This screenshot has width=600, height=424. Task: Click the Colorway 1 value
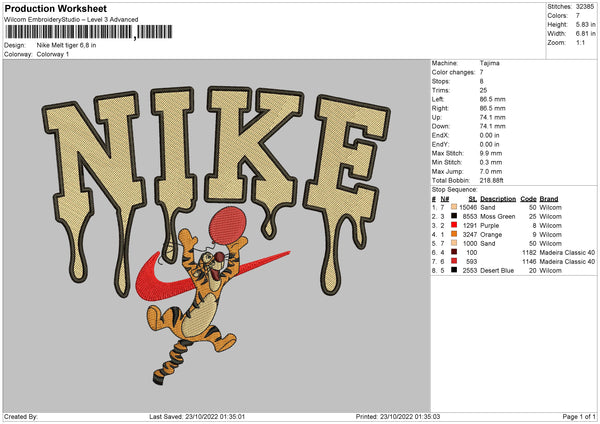pyautogui.click(x=53, y=54)
